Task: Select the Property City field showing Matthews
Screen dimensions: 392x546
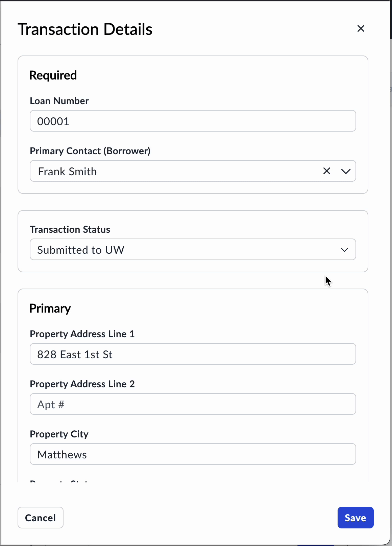Action: pyautogui.click(x=193, y=454)
